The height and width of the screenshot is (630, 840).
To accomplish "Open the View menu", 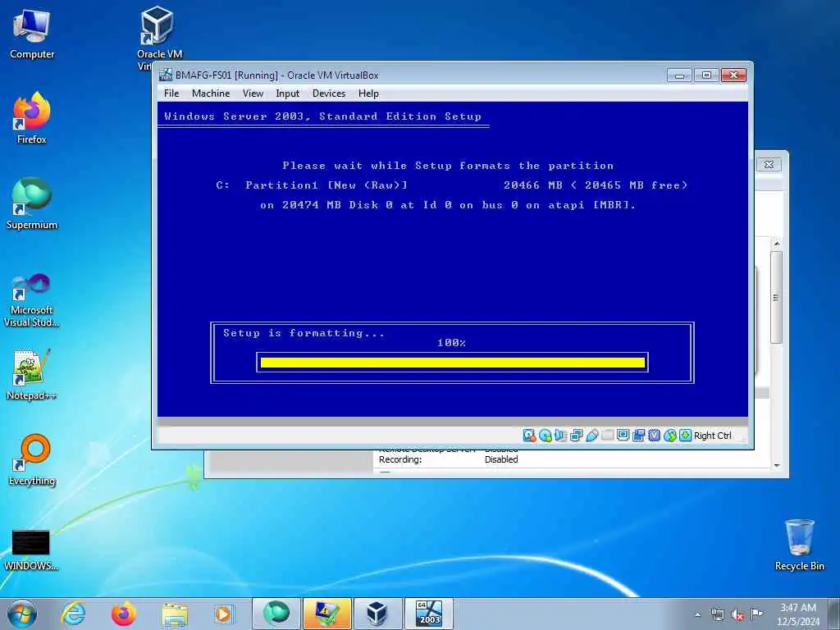I will (253, 94).
